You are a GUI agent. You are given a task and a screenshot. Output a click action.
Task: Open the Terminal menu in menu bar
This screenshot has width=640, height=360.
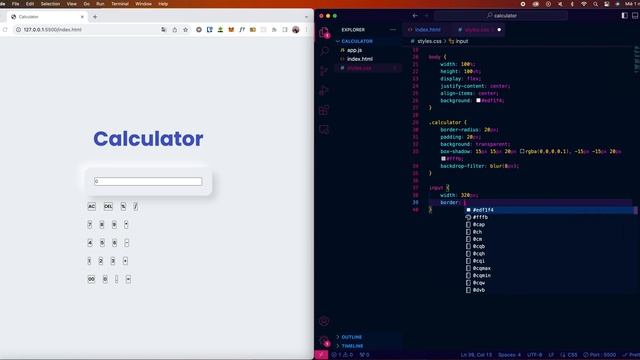(x=120, y=4)
